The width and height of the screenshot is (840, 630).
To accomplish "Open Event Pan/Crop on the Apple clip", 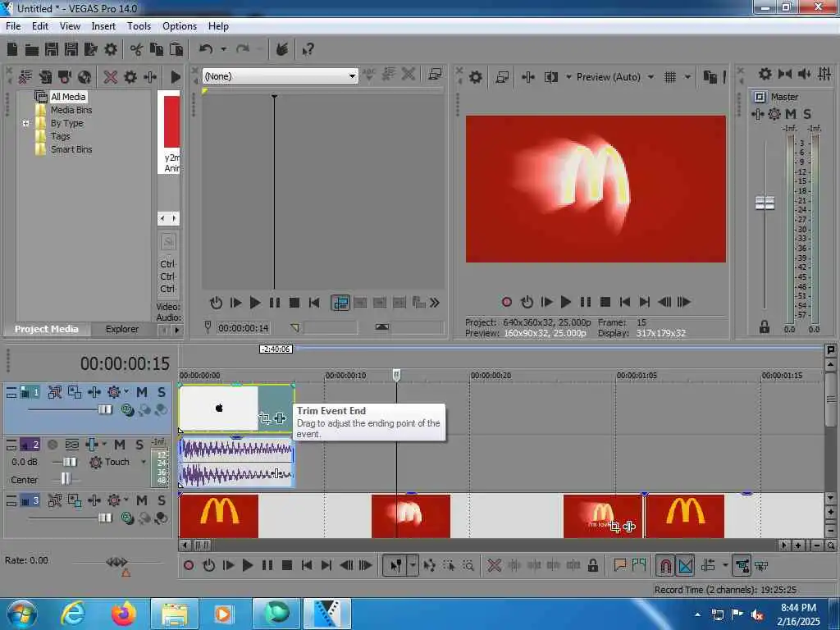I will tap(265, 418).
